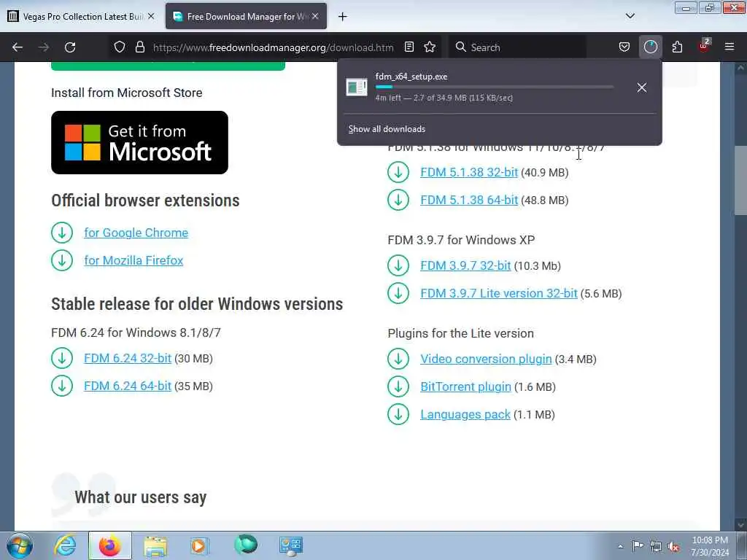Click the page vertical scrollbar thumb

pos(740,181)
